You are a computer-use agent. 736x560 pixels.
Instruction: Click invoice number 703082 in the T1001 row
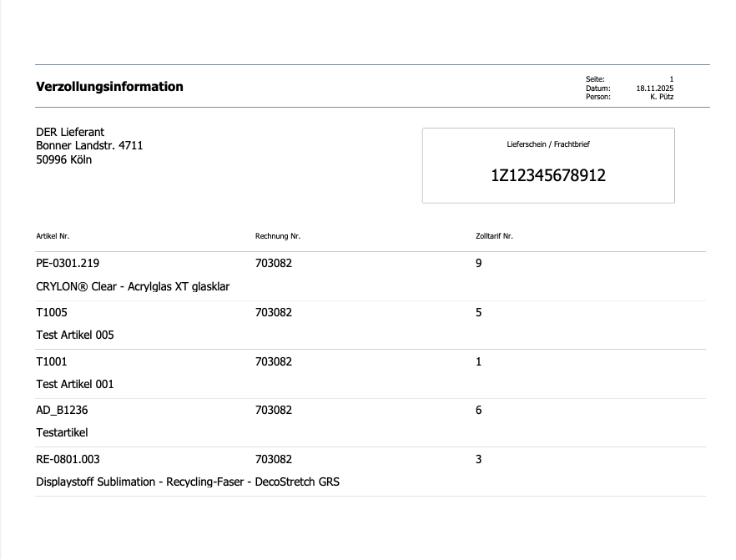[x=274, y=361]
